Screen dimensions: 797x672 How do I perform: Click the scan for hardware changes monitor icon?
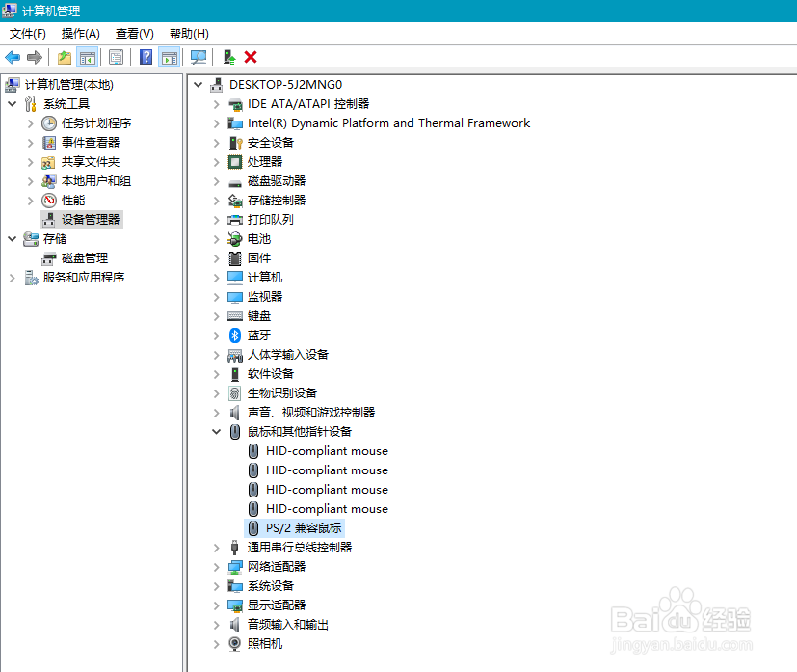tap(199, 57)
